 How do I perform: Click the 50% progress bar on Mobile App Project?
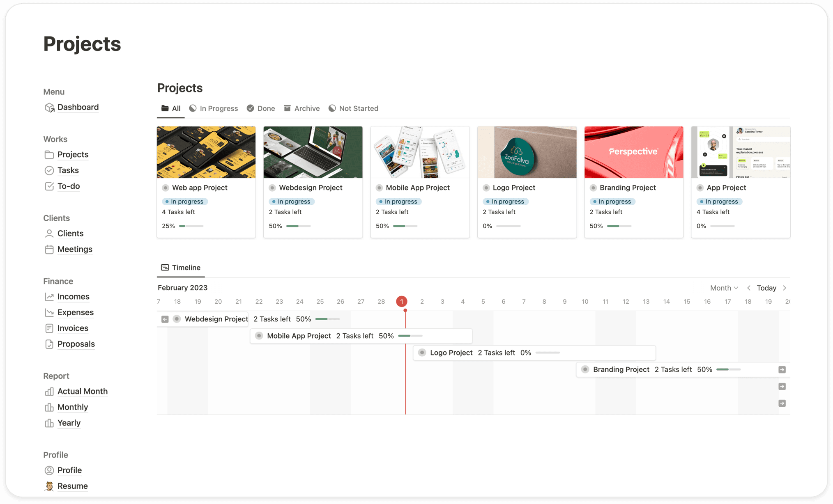coord(406,226)
